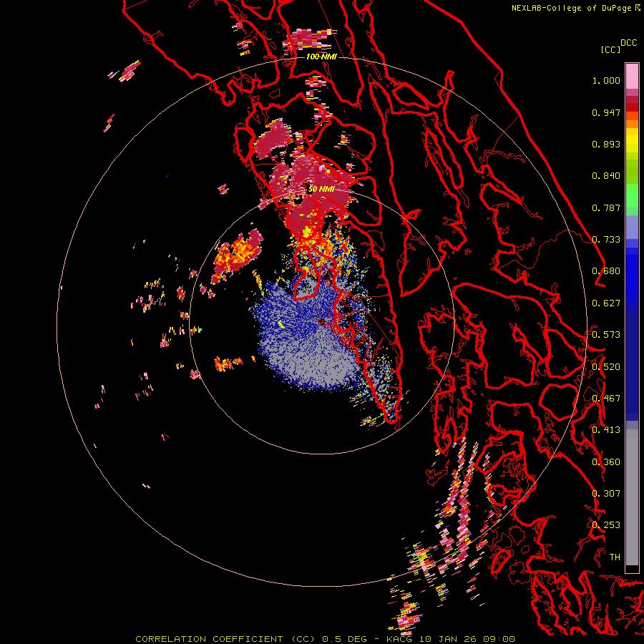Image resolution: width=644 pixels, height=644 pixels.
Task: Click the 0.5 DEG elevation text
Action: (x=344, y=639)
